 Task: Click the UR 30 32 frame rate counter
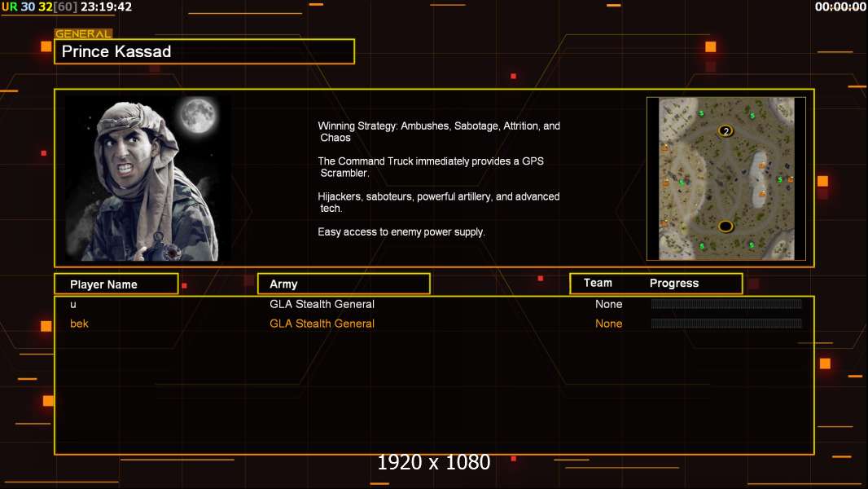39,7
